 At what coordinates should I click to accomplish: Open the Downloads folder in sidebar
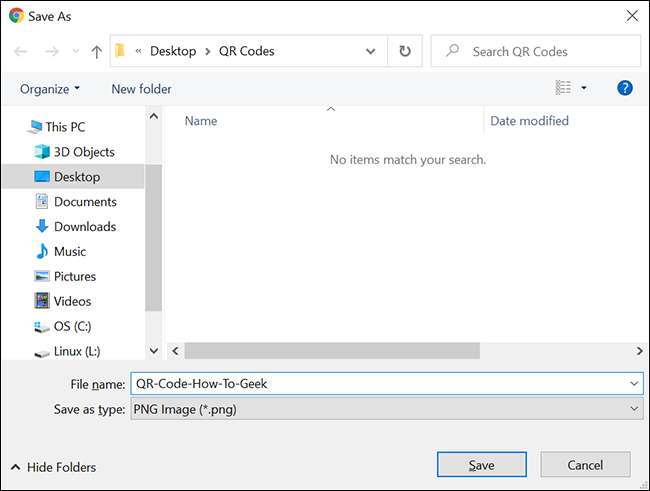(84, 226)
